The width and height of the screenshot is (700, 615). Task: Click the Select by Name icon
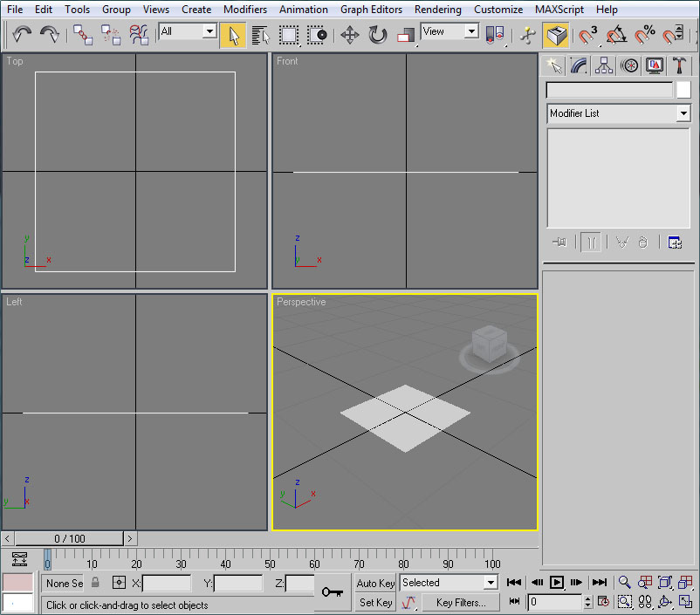(x=260, y=35)
